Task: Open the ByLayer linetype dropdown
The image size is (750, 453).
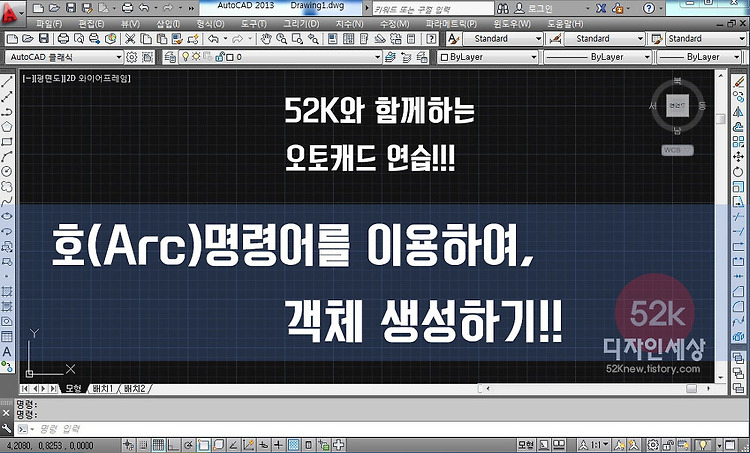Action: [x=598, y=57]
